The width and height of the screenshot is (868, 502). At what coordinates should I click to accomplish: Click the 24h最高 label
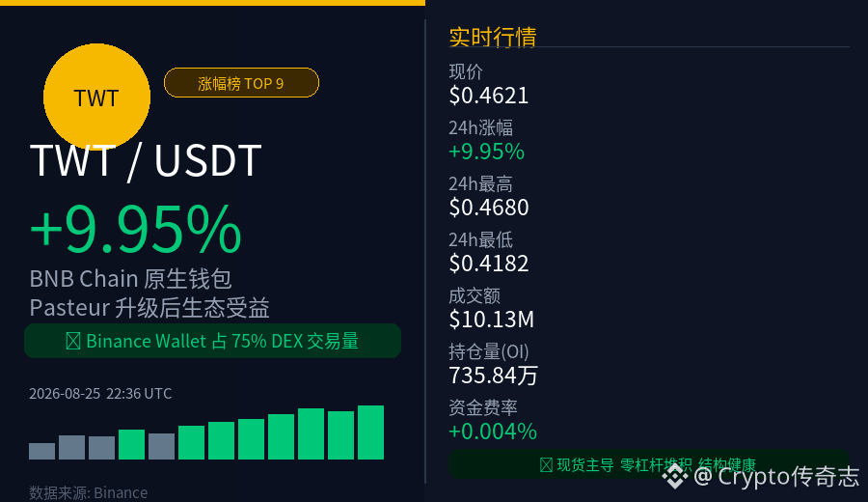tap(480, 183)
